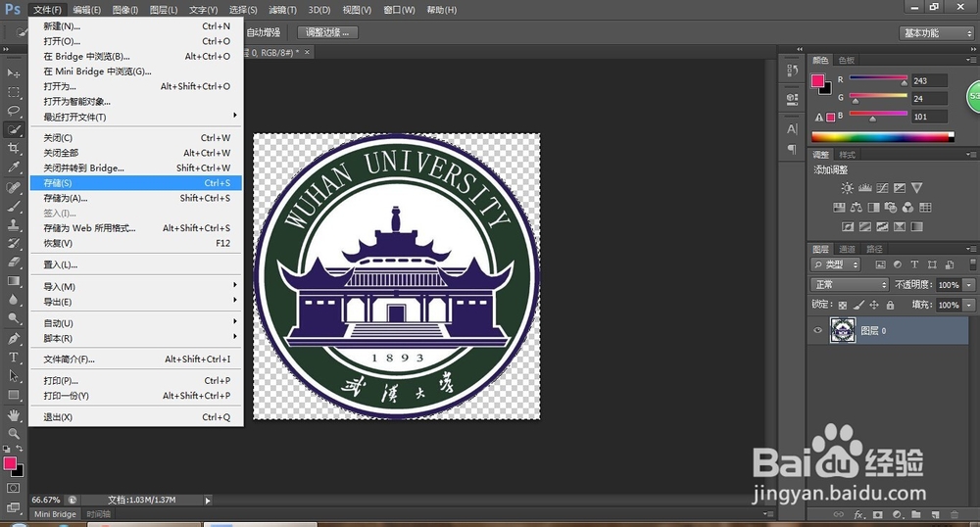980x527 pixels.
Task: Select the Rectangular Marquee tool
Action: click(x=13, y=92)
